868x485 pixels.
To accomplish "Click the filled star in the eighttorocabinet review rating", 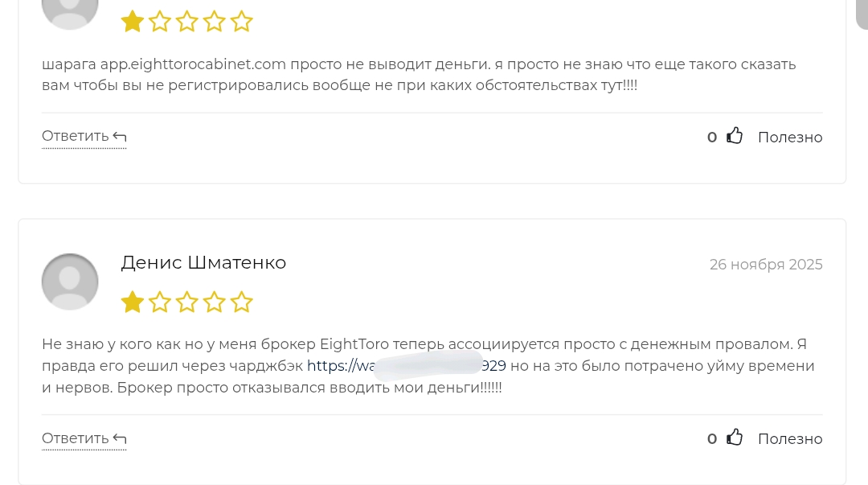I will coord(133,22).
